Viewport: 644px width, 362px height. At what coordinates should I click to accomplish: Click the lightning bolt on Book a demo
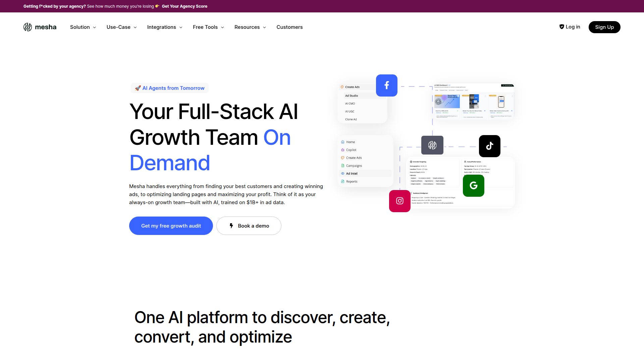(x=231, y=226)
